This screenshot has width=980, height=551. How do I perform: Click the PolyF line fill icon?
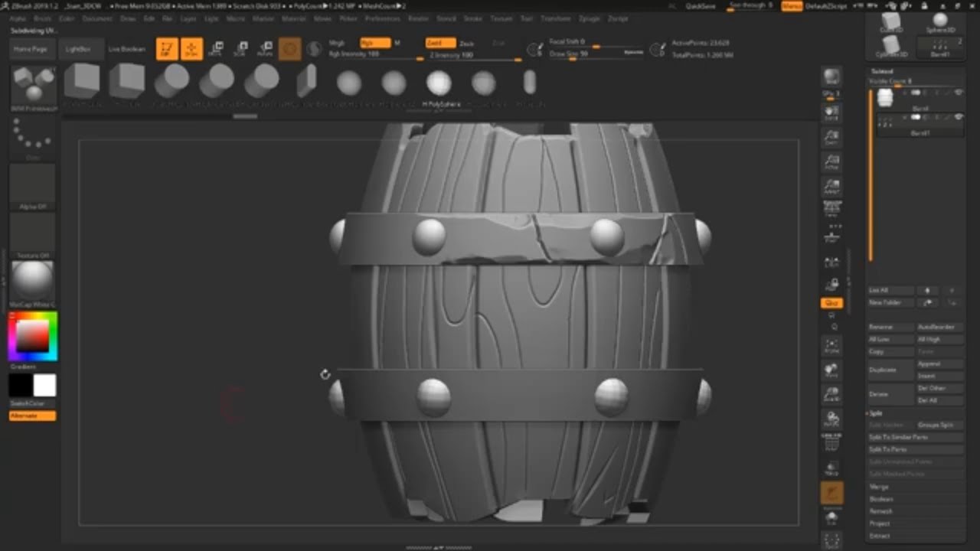coord(831,443)
